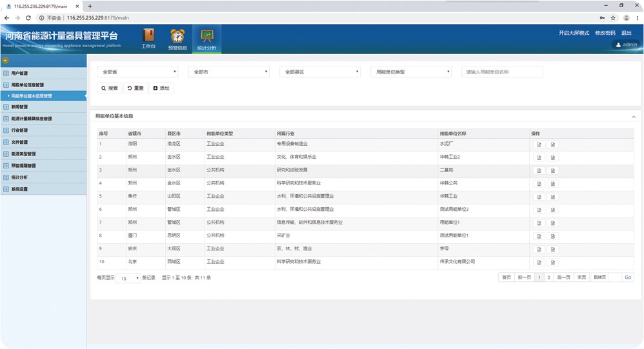Click the left action icon in 华韩工业2 row
Image resolution: width=644 pixels, height=349 pixels.
point(539,157)
